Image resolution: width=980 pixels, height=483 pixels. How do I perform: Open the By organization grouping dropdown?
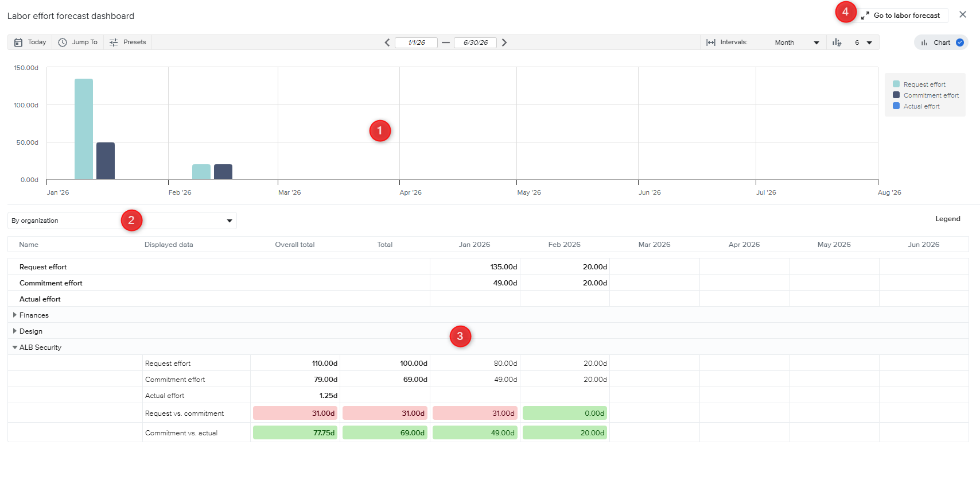(x=122, y=221)
